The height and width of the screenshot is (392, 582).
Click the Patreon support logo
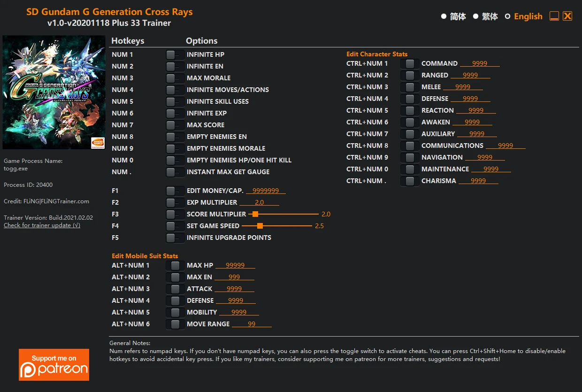click(54, 364)
